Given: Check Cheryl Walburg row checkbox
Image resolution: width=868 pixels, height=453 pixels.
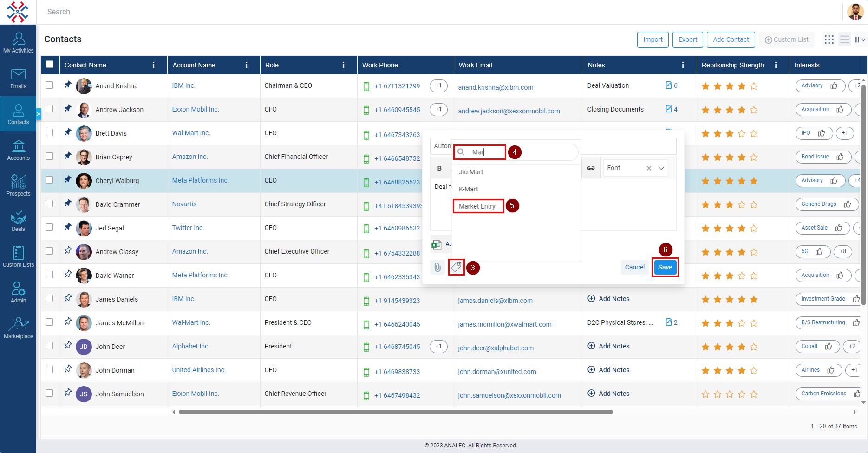Looking at the screenshot, I should click(x=49, y=180).
